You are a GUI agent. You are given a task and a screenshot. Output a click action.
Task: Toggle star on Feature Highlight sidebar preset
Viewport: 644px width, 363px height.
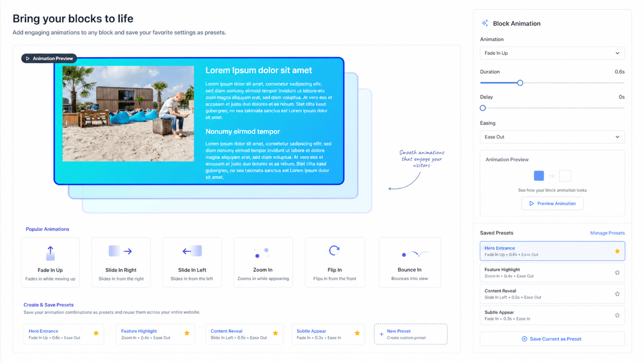pyautogui.click(x=617, y=273)
